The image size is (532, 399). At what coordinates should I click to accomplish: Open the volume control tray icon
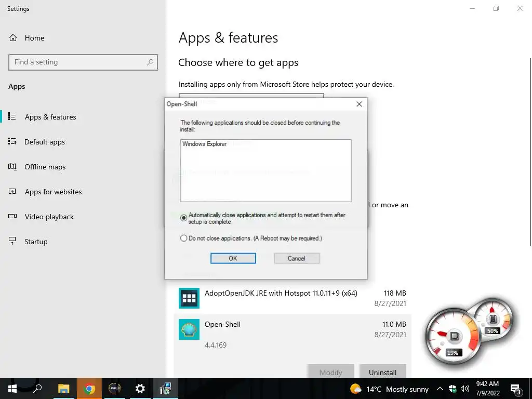465,389
